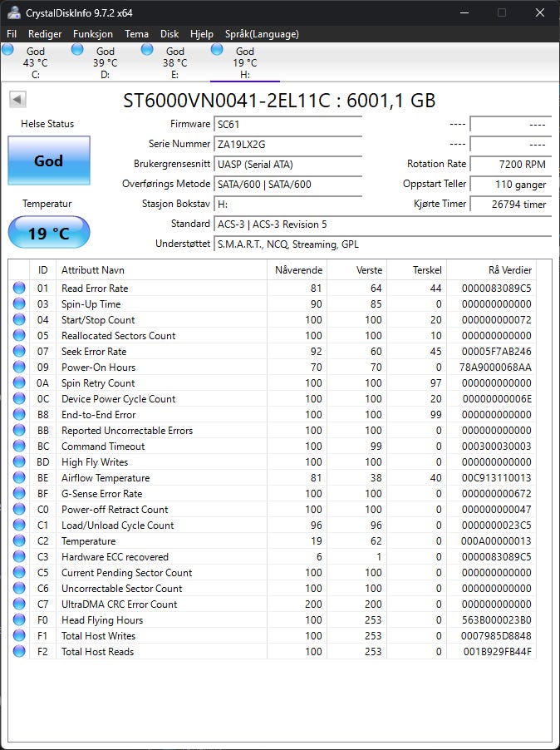The width and height of the screenshot is (560, 750).
Task: Click status orb for Command Timeout
Action: click(19, 446)
